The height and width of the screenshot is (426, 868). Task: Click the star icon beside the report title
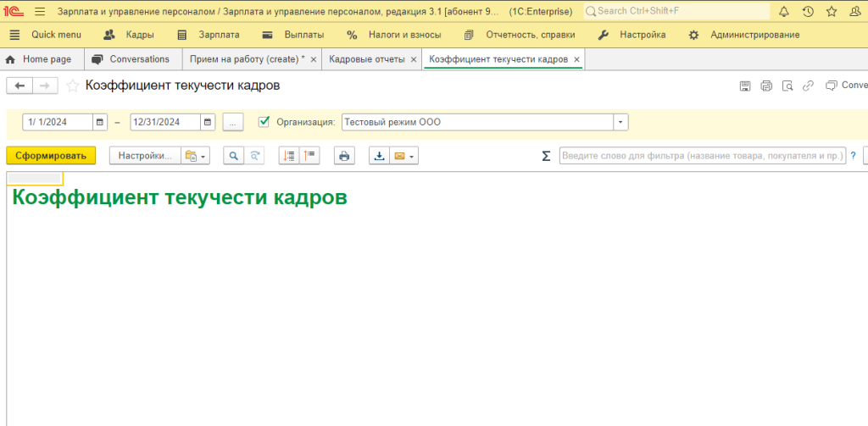[72, 86]
